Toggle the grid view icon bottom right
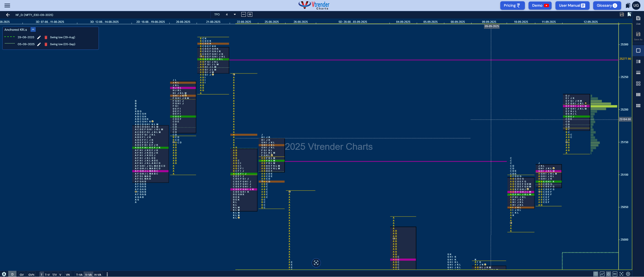Screen dimensions: 644x277 click(x=595, y=274)
